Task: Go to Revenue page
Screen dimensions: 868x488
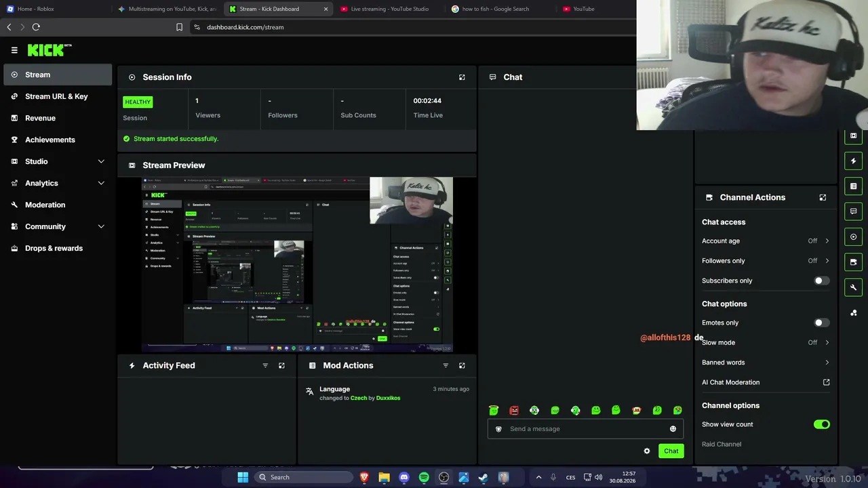Action: click(x=58, y=118)
